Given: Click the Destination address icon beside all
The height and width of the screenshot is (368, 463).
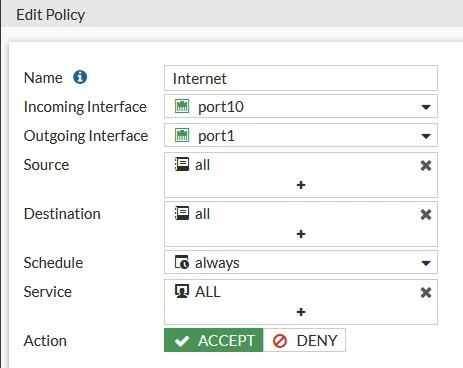Looking at the screenshot, I should pos(182,213).
